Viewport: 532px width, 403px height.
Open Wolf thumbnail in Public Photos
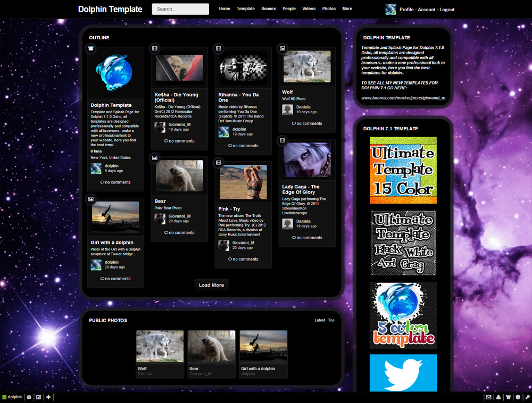click(160, 347)
